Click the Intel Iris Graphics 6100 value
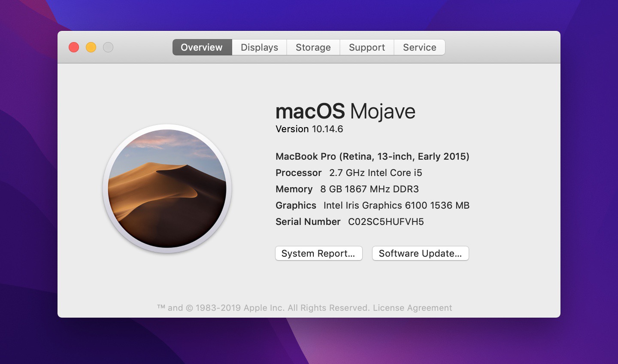618x364 pixels. pyautogui.click(x=397, y=206)
